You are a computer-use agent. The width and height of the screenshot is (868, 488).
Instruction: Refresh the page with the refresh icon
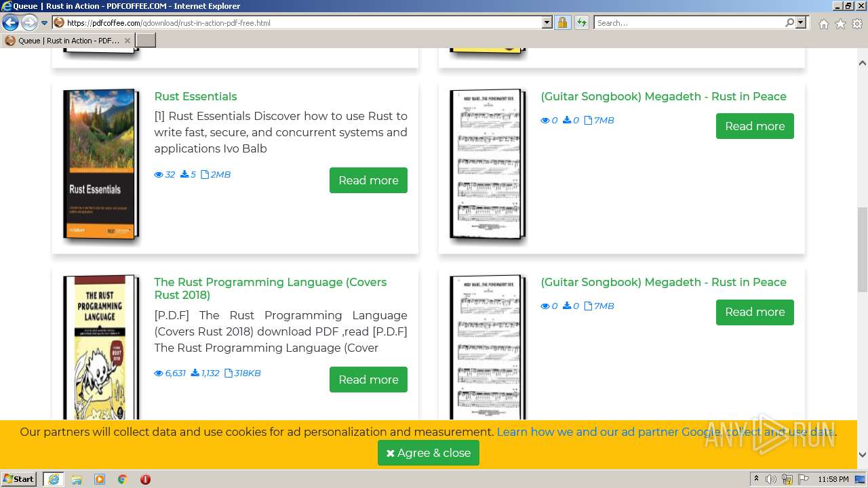(x=582, y=23)
